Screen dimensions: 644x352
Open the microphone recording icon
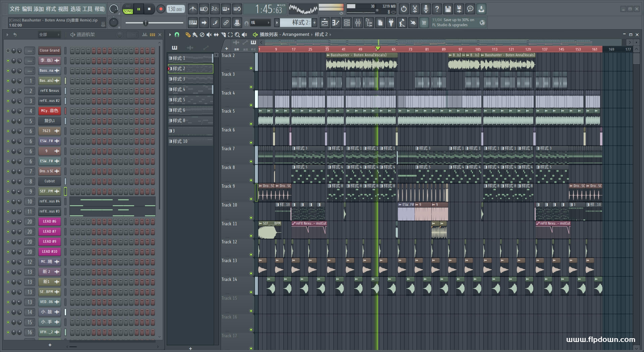[426, 9]
